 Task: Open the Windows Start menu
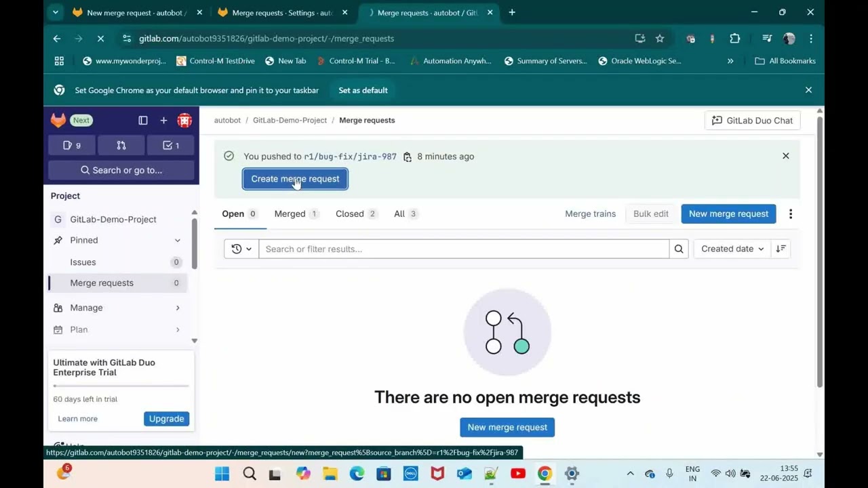pos(222,474)
